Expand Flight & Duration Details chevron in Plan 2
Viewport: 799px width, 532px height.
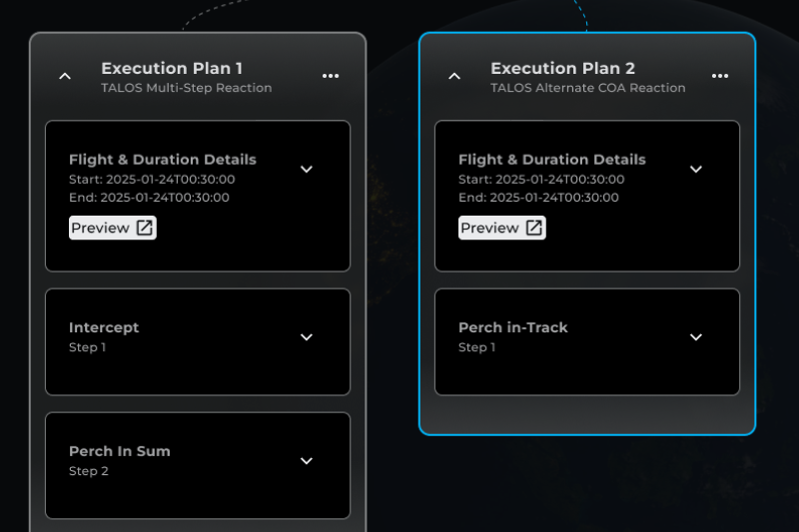tap(695, 169)
